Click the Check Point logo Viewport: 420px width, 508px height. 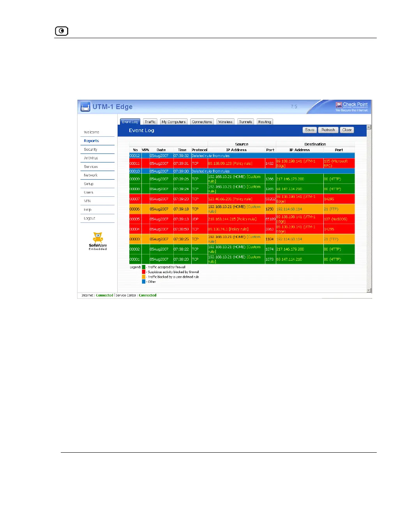(351, 107)
